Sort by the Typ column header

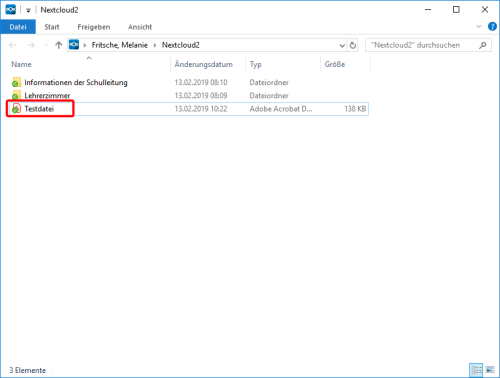256,64
